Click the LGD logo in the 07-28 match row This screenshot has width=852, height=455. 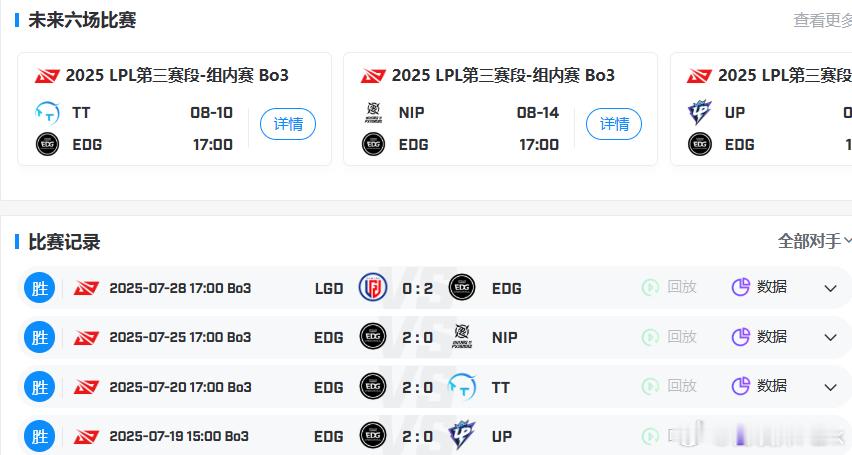(x=373, y=288)
